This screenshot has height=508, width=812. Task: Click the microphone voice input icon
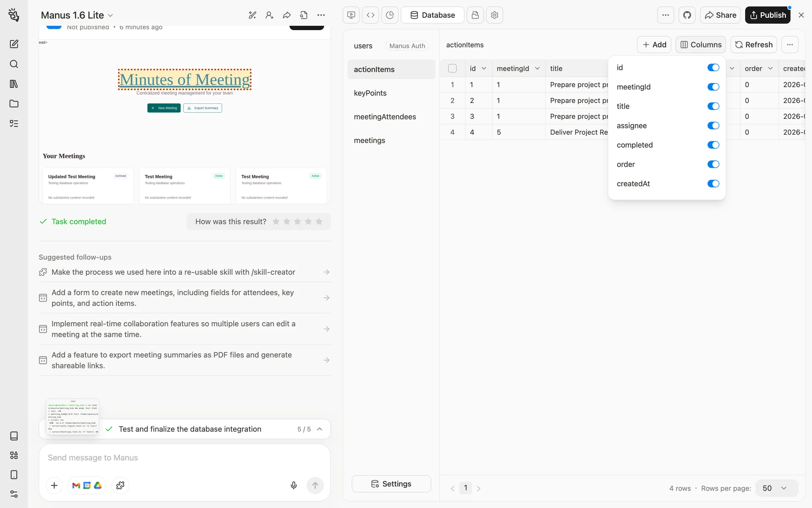click(x=294, y=485)
